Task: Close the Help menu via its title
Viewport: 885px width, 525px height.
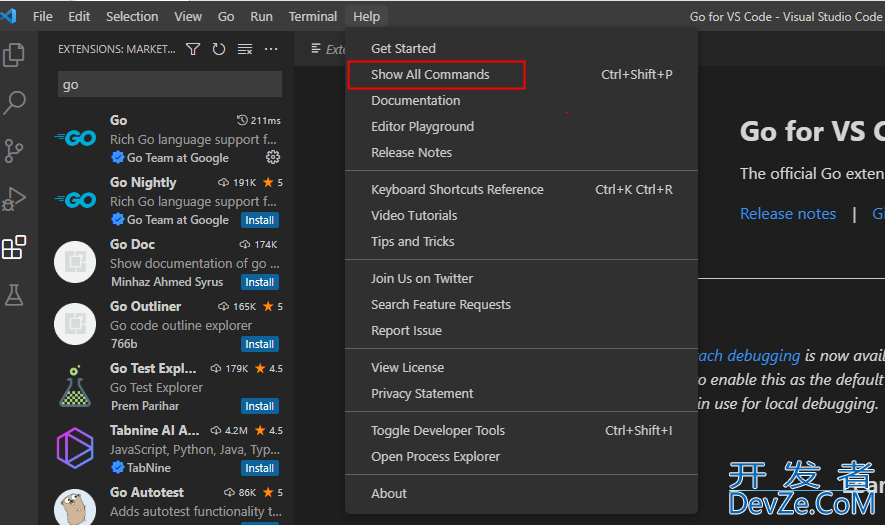Action: click(x=366, y=16)
